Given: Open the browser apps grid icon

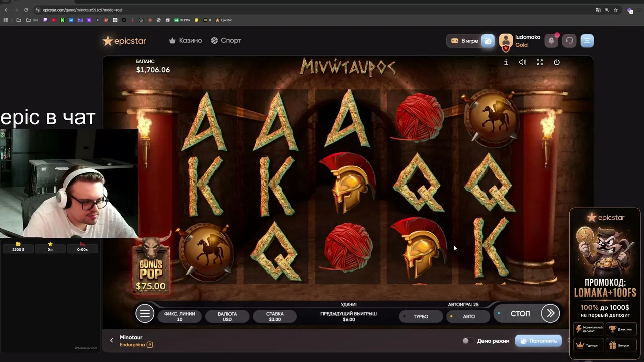Looking at the screenshot, I should click(x=6, y=20).
